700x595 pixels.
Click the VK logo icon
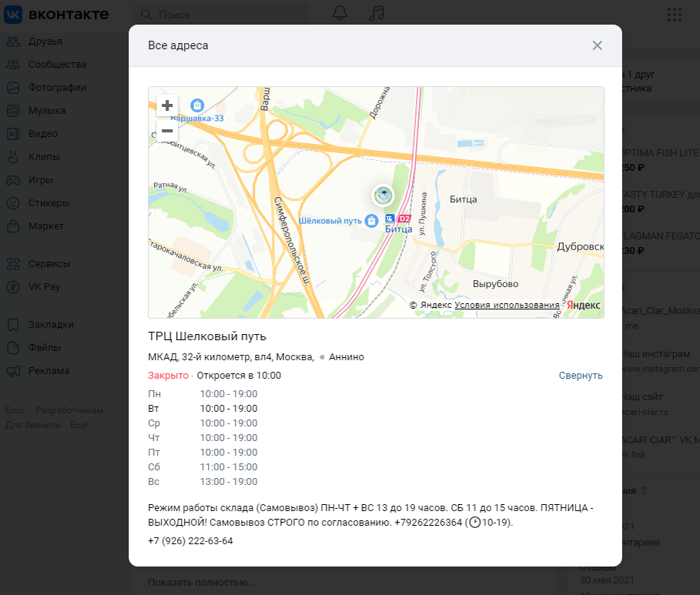13,15
